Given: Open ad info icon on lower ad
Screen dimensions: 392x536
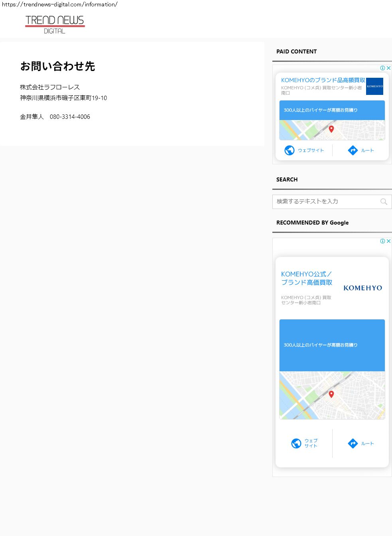Looking at the screenshot, I should (x=382, y=241).
